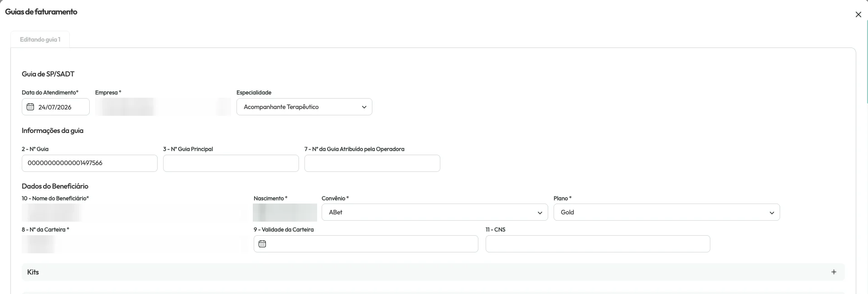Open calendar icon for Data do Atendimento
Image resolution: width=868 pixels, height=294 pixels.
[x=30, y=107]
